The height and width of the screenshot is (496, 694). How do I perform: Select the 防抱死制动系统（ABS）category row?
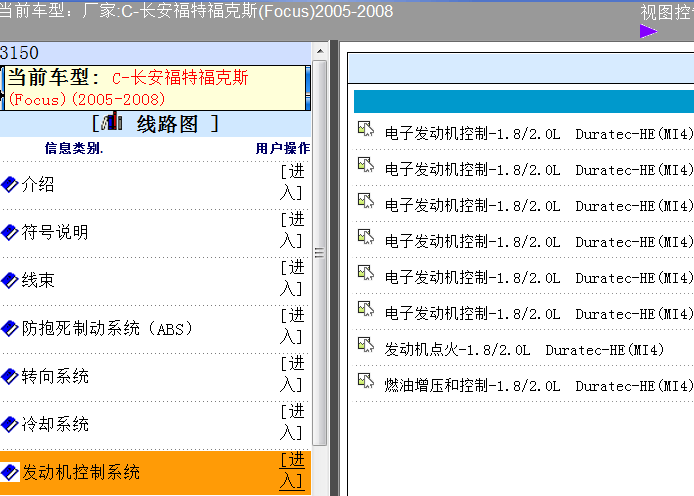(x=155, y=329)
